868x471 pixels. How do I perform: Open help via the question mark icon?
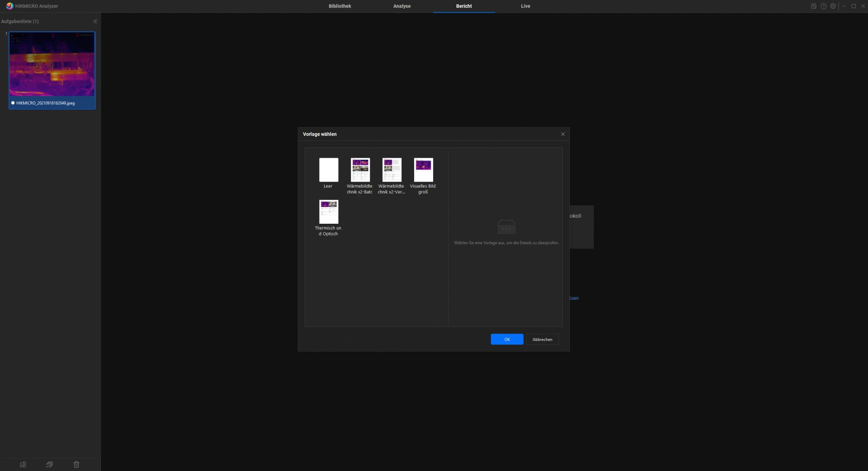(x=823, y=6)
